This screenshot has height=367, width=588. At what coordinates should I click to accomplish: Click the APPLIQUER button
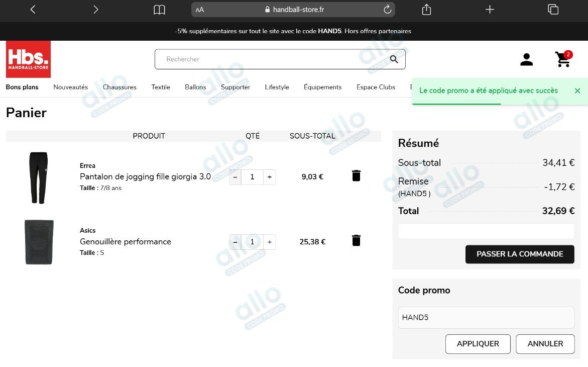tap(478, 344)
